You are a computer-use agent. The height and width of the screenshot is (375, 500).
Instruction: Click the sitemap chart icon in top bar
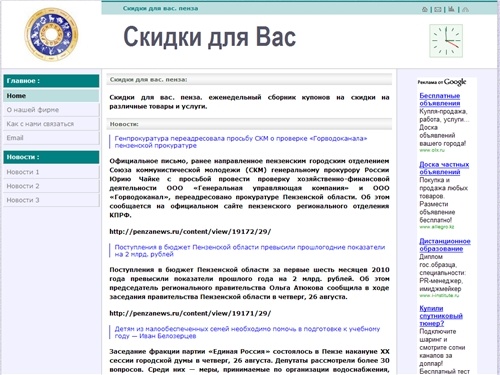[x=451, y=9]
